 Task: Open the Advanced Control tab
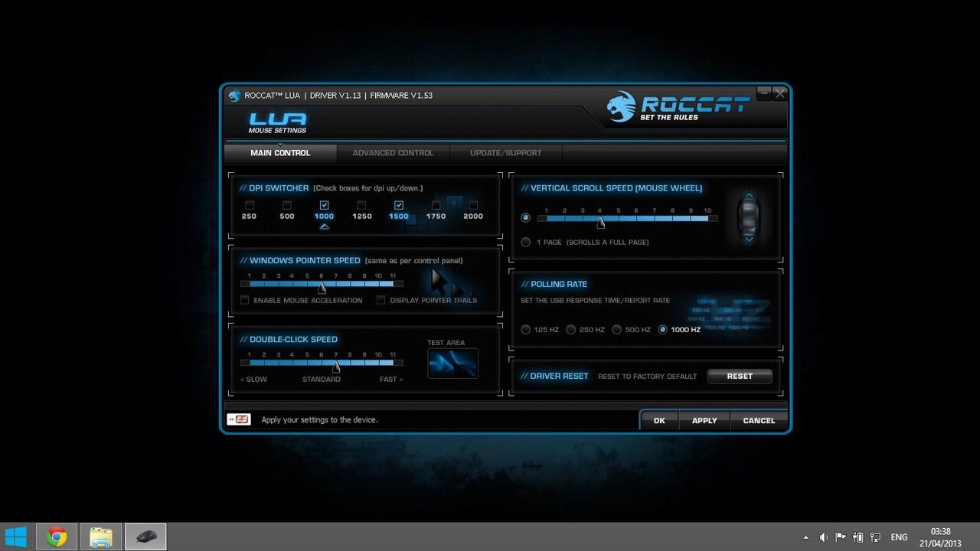pyautogui.click(x=393, y=153)
